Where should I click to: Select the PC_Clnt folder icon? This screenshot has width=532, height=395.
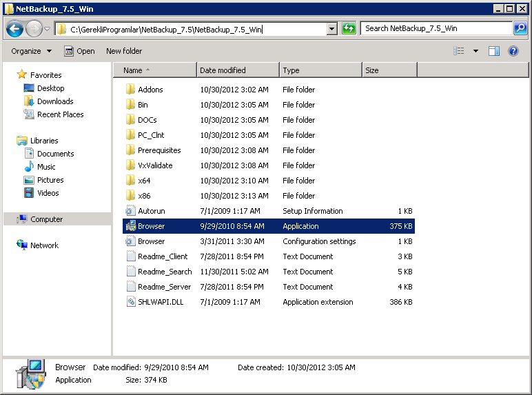(x=130, y=134)
